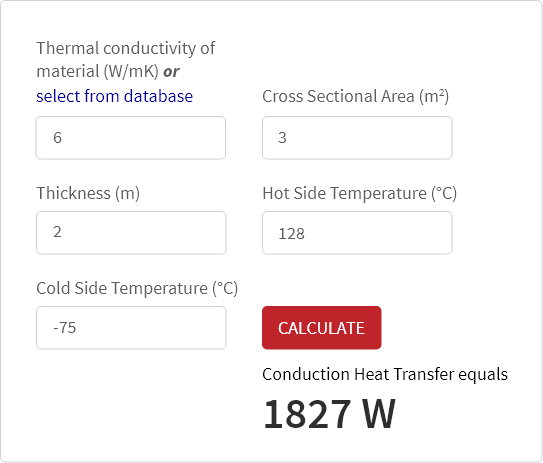Place cursor on the area value 3
Image resolution: width=543 pixels, height=463 pixels.
pyautogui.click(x=282, y=138)
